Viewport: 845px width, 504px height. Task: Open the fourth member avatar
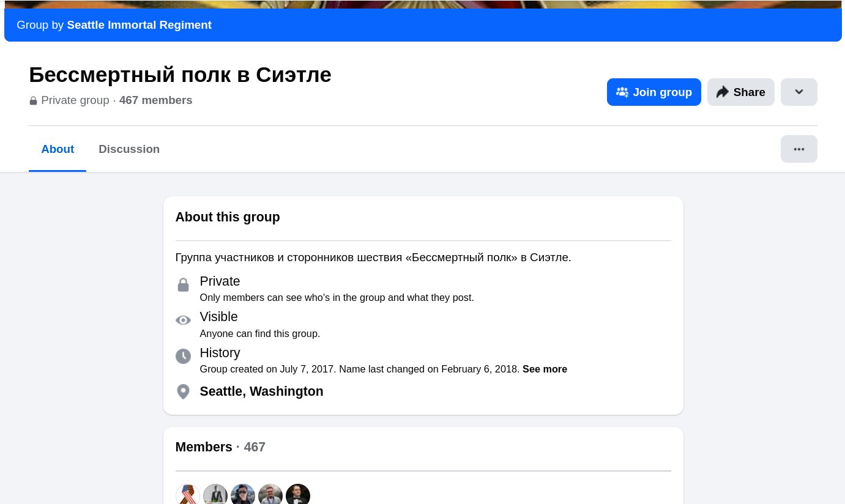pyautogui.click(x=270, y=495)
